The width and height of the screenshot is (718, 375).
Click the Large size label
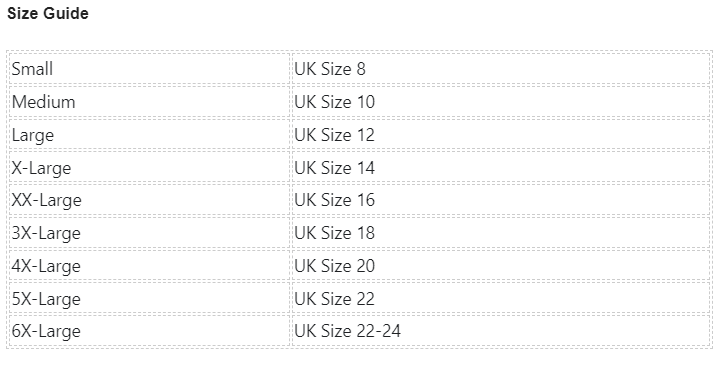click(x=33, y=135)
